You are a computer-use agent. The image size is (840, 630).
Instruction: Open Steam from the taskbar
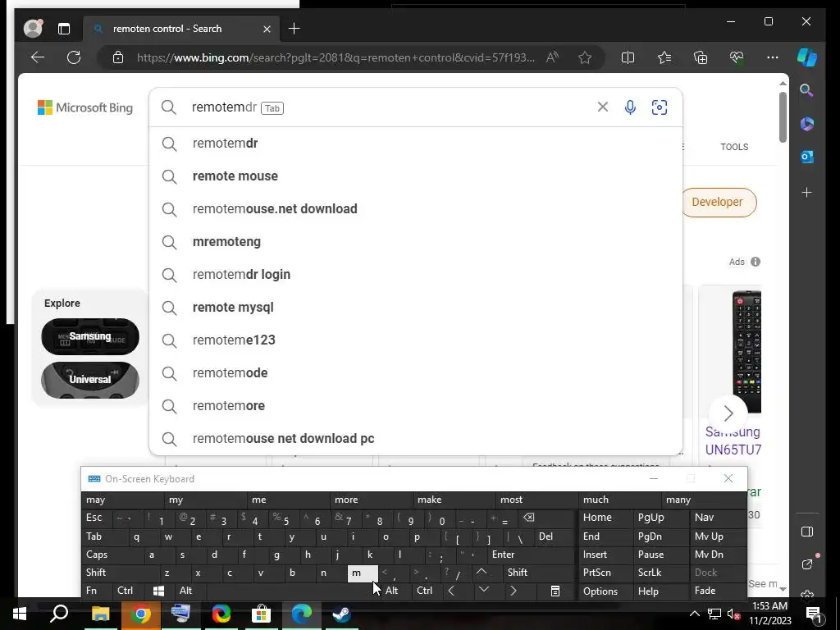tap(341, 614)
